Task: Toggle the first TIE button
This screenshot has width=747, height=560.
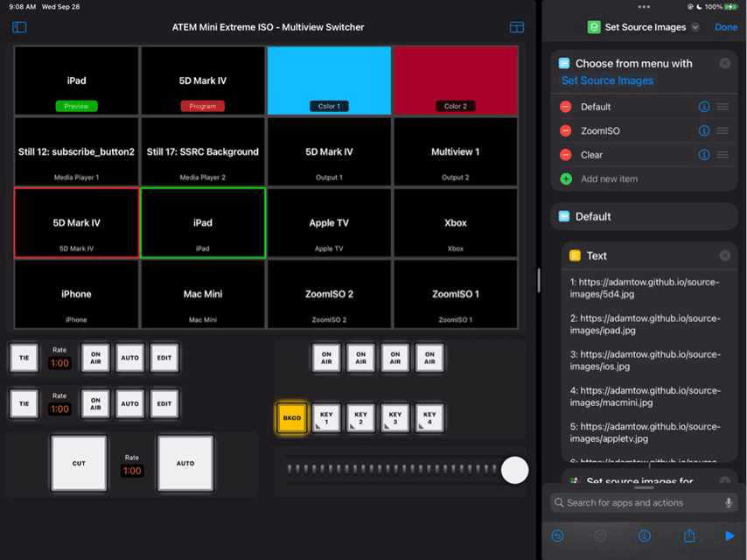Action: tap(24, 358)
